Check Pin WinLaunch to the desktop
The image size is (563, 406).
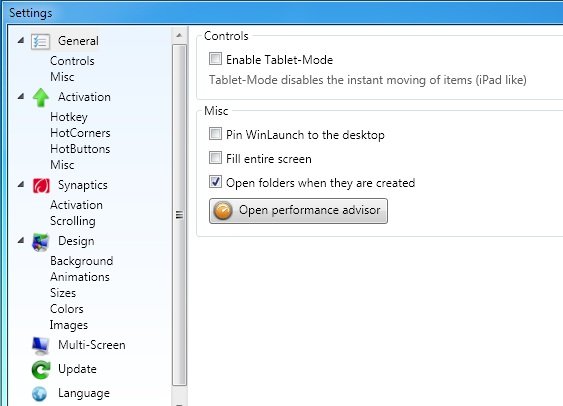click(x=215, y=134)
